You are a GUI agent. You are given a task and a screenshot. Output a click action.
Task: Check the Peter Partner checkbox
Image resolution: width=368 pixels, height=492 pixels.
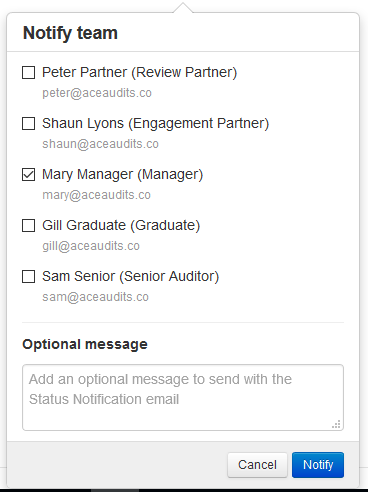coord(28,72)
